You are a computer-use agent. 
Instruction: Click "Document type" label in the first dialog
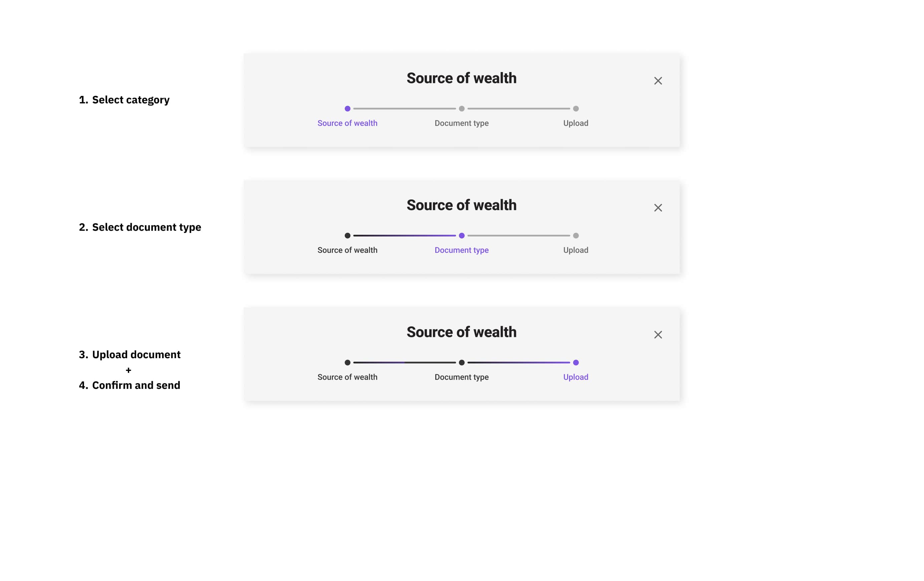(x=462, y=123)
